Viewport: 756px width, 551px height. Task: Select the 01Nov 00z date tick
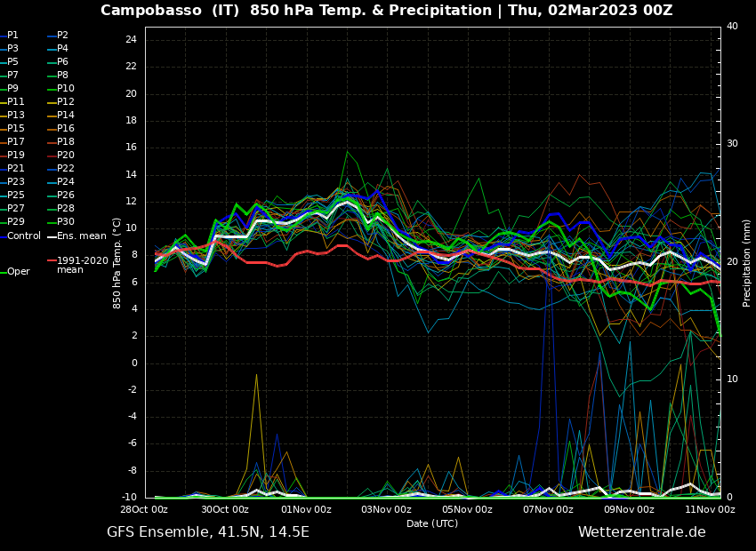point(306,510)
